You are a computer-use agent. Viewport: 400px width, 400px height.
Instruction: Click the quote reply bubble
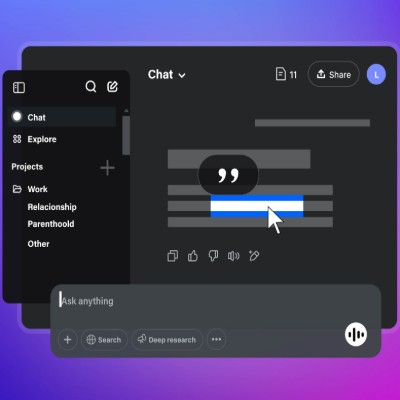click(x=228, y=175)
